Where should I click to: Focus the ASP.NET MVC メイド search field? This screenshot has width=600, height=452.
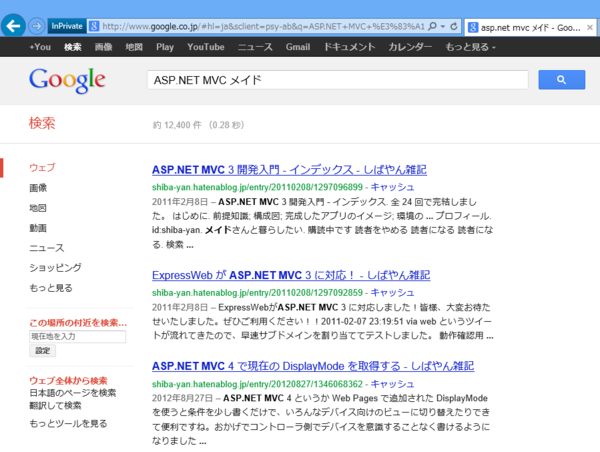click(338, 80)
